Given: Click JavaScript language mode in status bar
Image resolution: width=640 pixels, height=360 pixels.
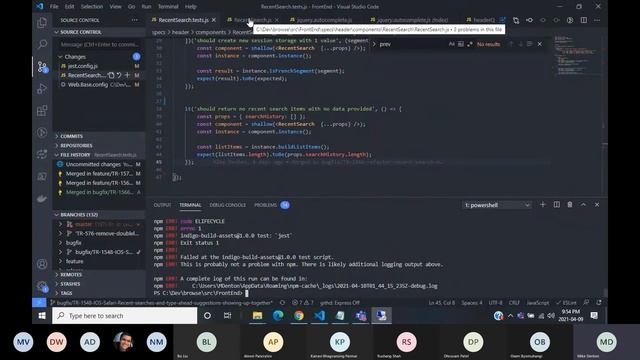Looking at the screenshot, I should point(538,302).
